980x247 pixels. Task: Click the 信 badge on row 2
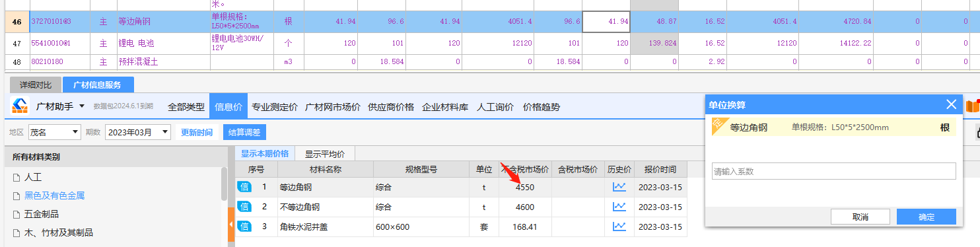244,207
